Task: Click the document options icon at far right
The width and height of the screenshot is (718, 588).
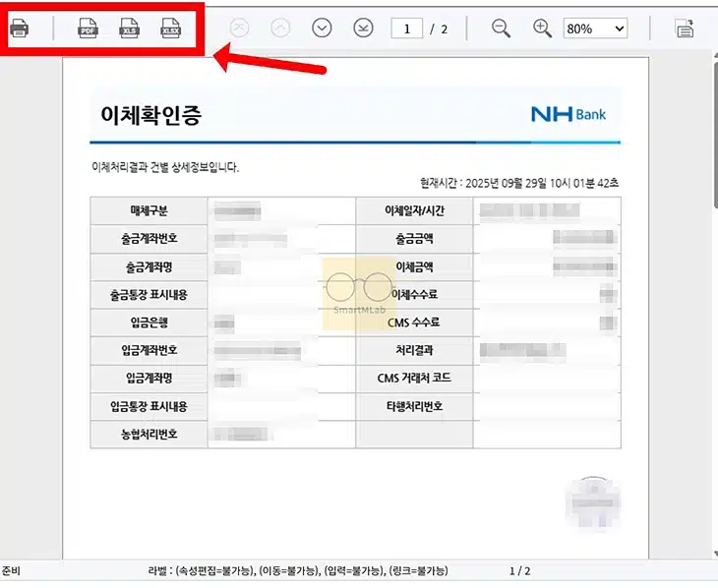Action: pos(685,29)
